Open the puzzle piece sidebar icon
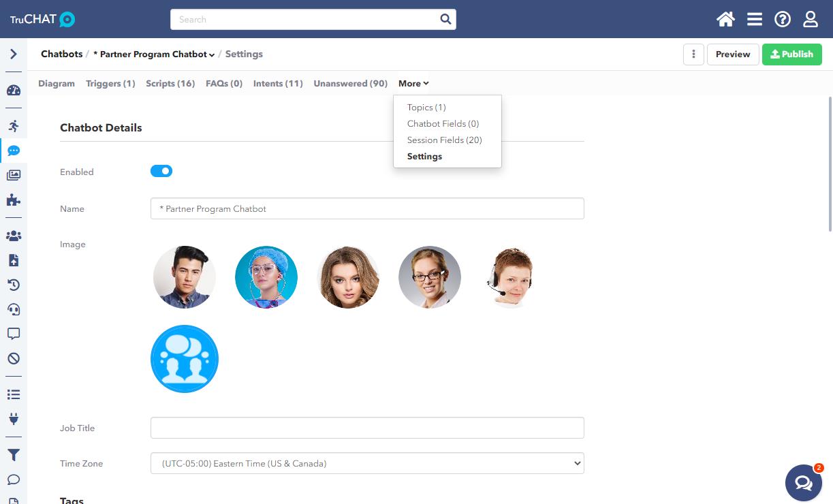This screenshot has height=504, width=833. [x=14, y=200]
